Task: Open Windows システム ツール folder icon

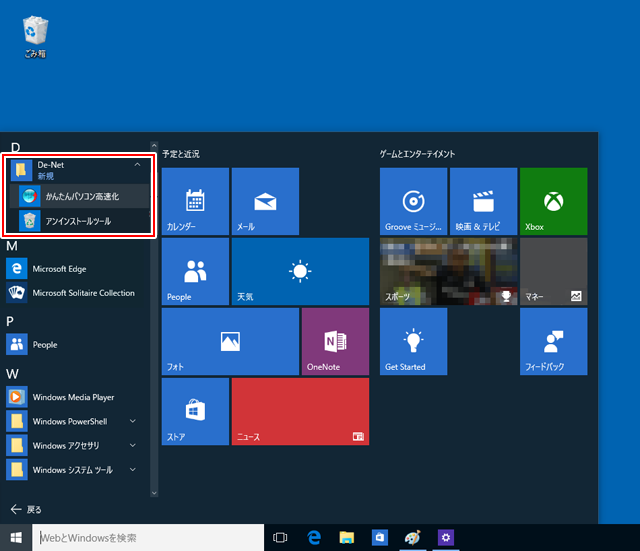Action: (17, 469)
